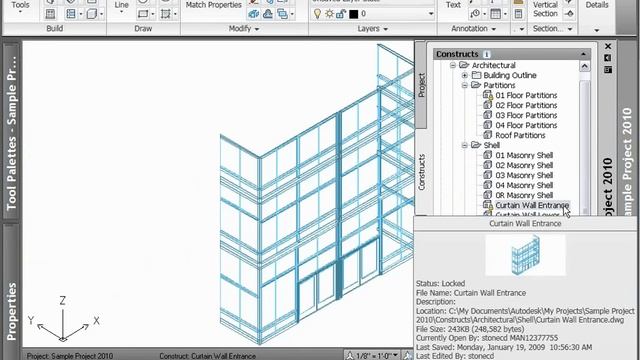
Task: Select 04 Masonry Shell construct
Action: pos(524,185)
